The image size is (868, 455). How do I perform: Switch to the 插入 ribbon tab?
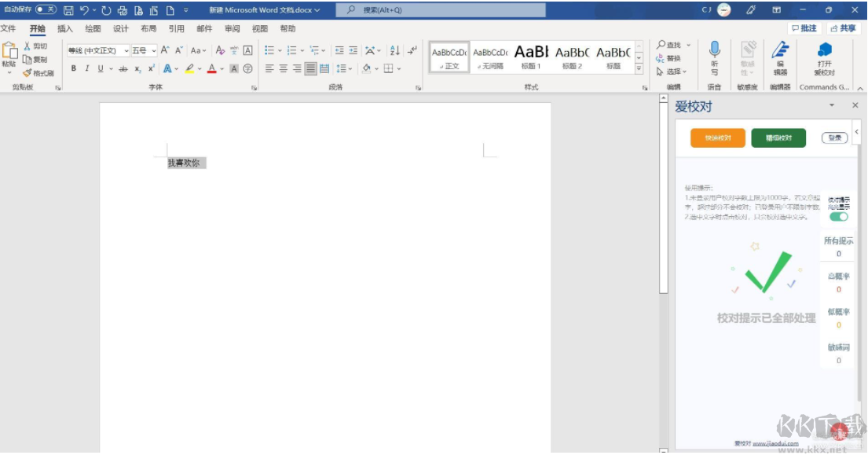(64, 28)
